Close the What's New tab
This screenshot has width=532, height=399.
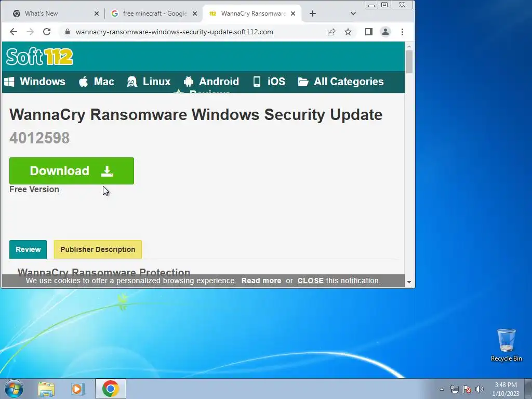click(x=97, y=14)
